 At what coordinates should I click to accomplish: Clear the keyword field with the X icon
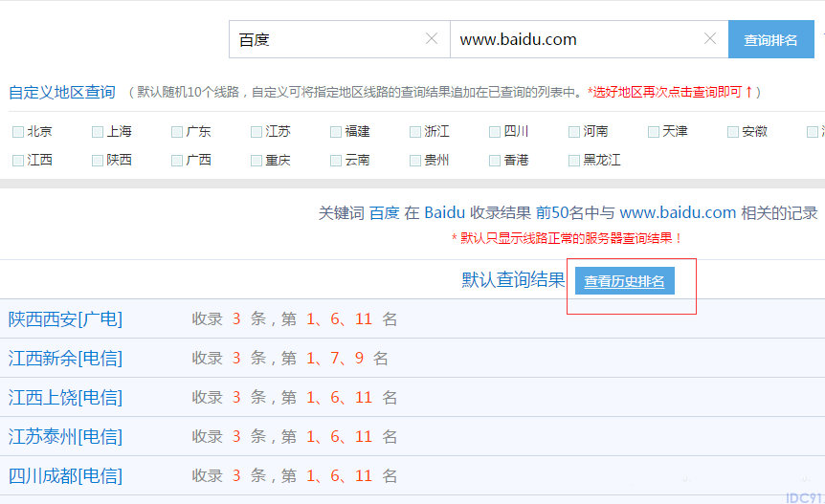point(432,39)
